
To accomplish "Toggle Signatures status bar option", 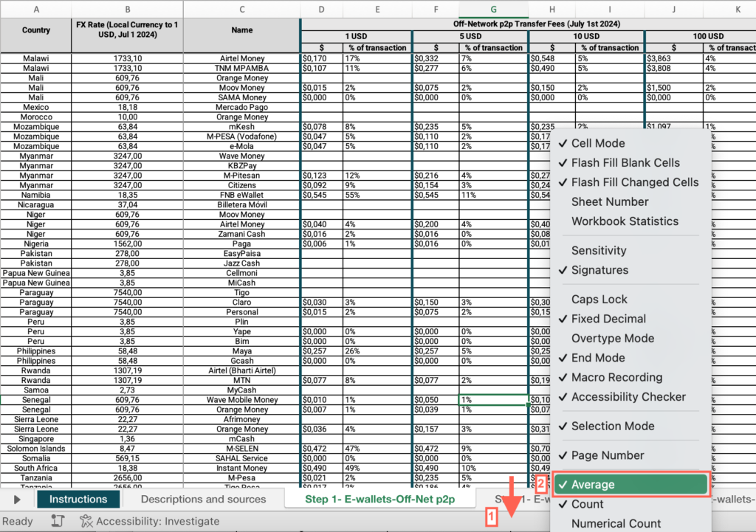I will click(630, 270).
